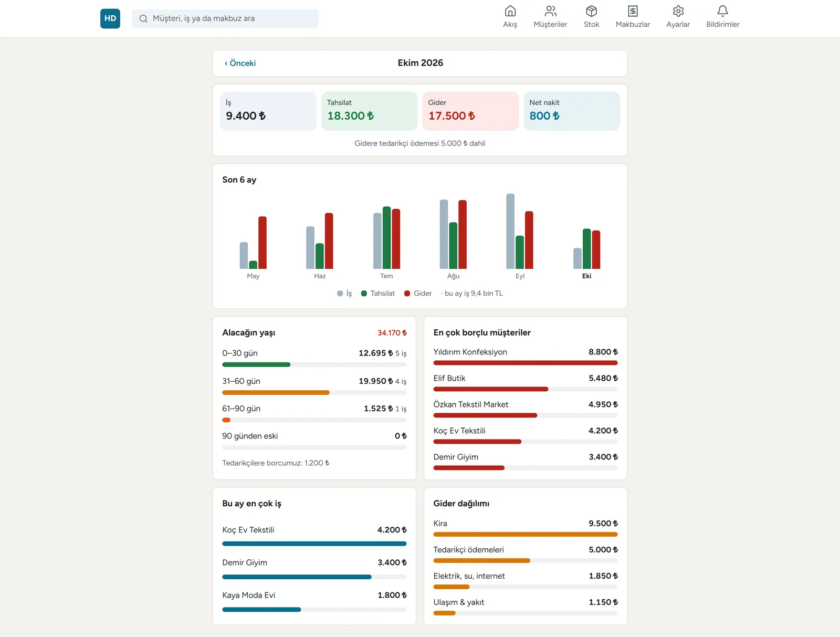This screenshot has height=637, width=840.
Task: Click the Tedarikçi ödemeleri expense row
Action: (x=525, y=554)
